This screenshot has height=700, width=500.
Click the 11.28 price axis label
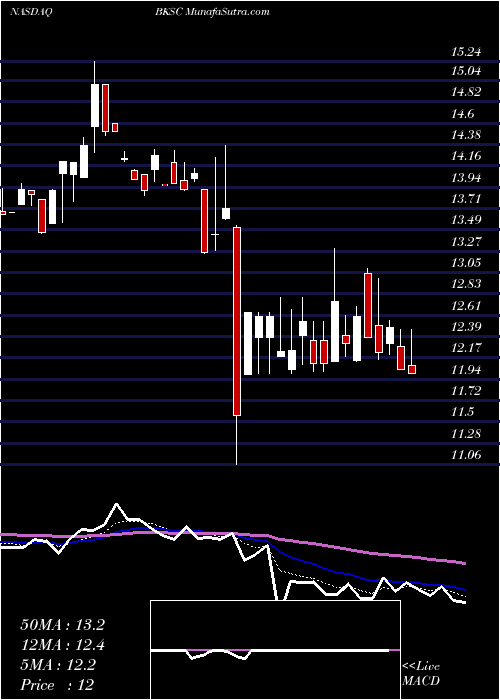click(x=466, y=433)
